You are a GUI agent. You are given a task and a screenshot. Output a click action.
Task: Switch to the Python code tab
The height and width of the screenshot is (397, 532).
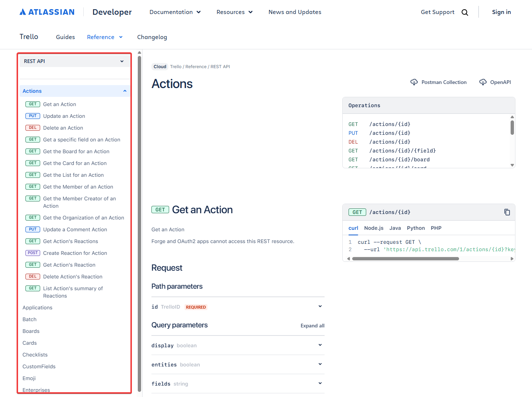pyautogui.click(x=416, y=228)
